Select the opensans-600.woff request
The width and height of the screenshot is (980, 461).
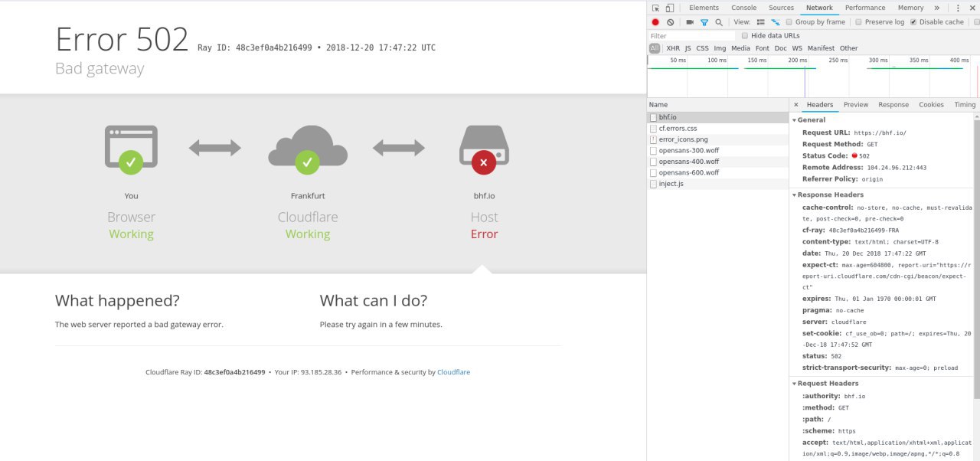pyautogui.click(x=718, y=172)
